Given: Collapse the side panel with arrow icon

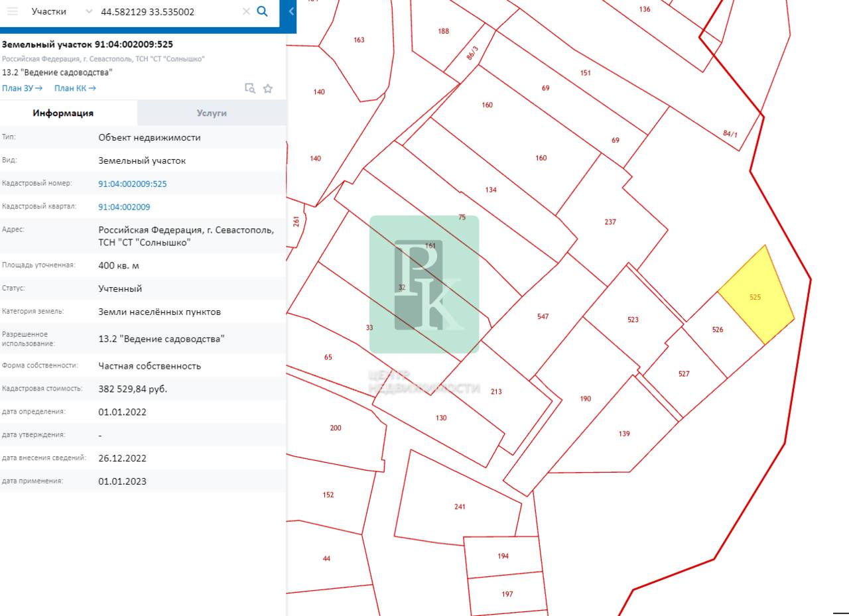Looking at the screenshot, I should 291,11.
